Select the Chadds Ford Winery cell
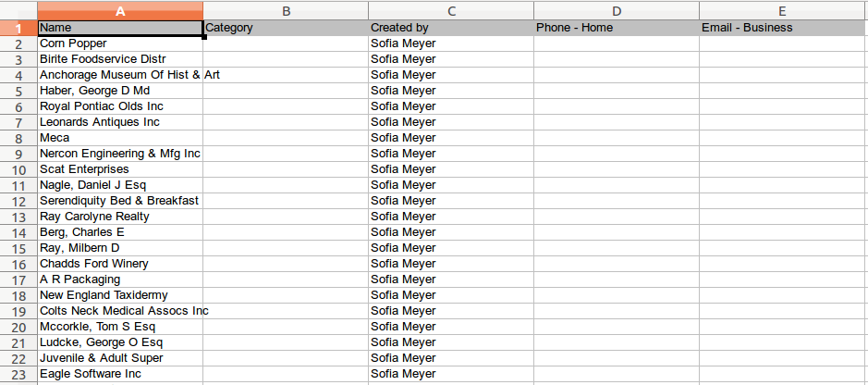Screen dimensions: 868x385 [x=120, y=264]
